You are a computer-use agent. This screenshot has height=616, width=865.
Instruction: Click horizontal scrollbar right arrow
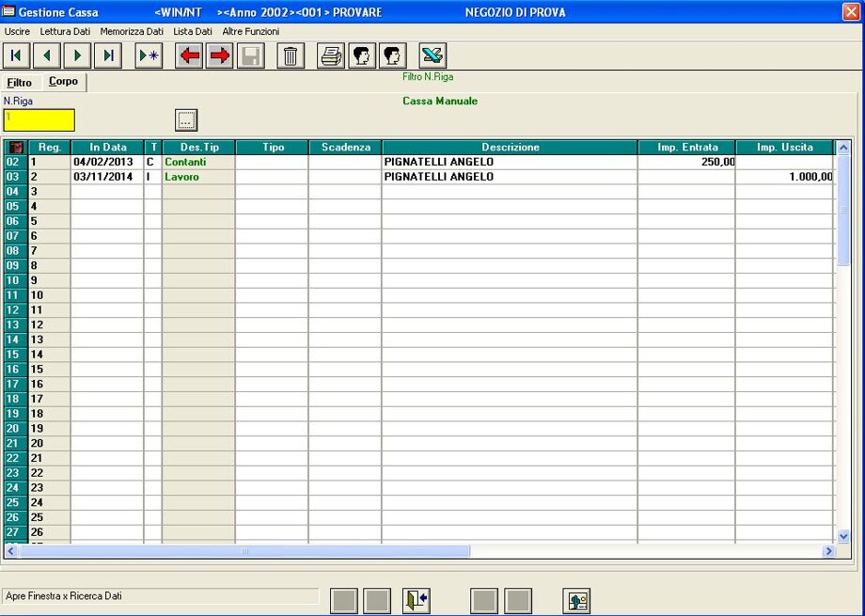[x=828, y=551]
